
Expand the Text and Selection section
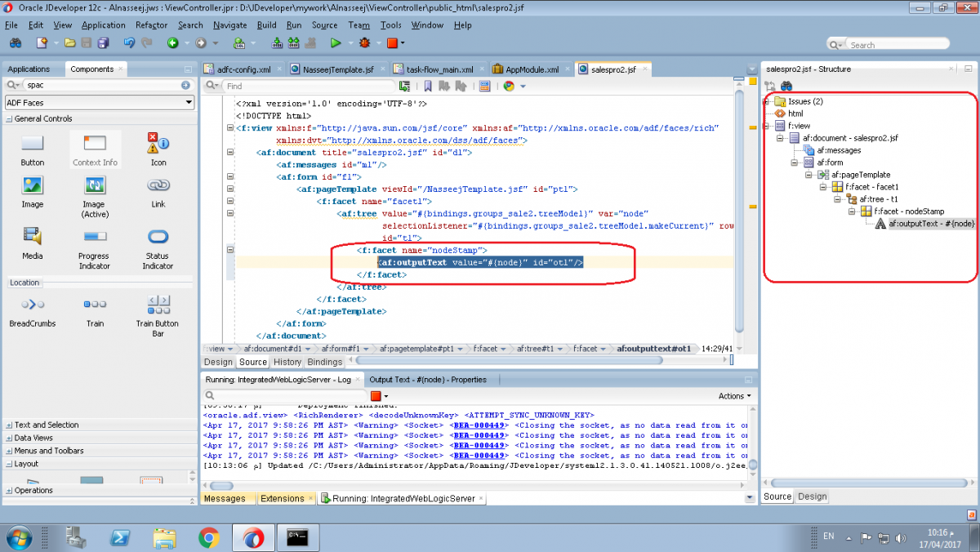[9, 425]
